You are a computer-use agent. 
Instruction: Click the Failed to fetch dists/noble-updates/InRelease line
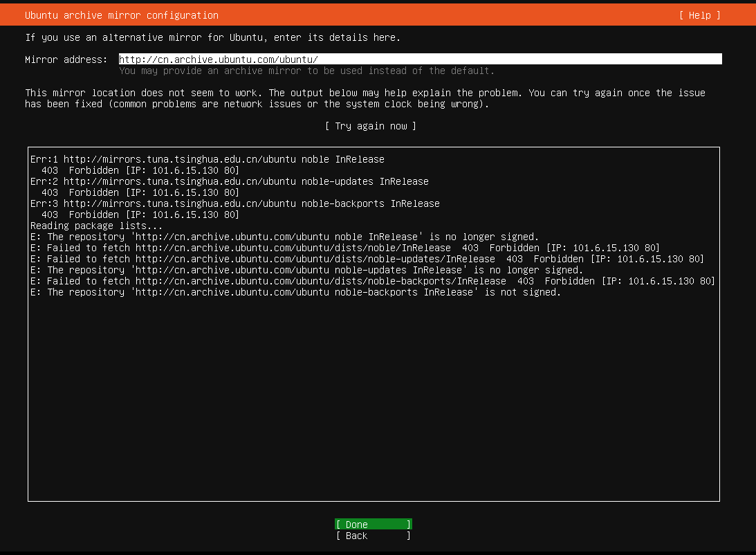tap(367, 259)
